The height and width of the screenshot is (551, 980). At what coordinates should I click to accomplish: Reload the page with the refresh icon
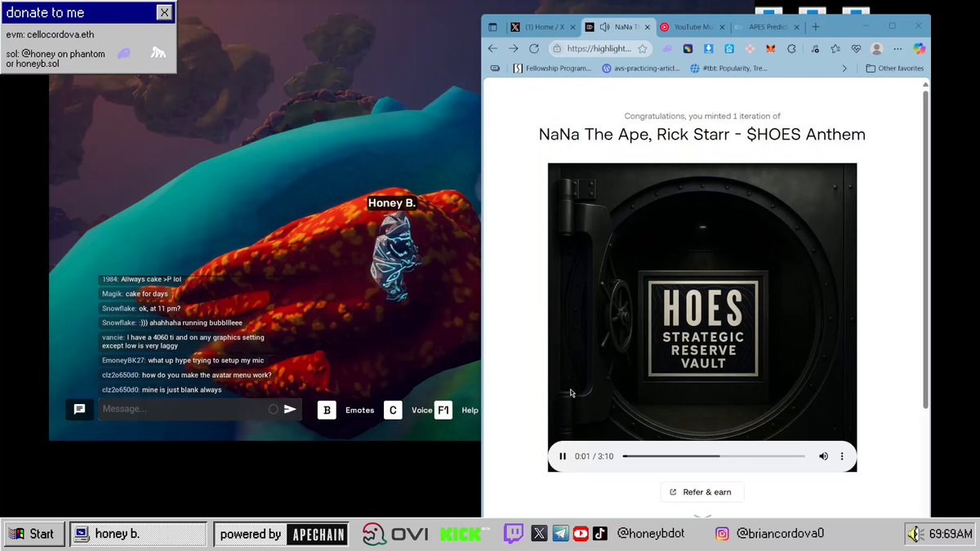pos(534,48)
